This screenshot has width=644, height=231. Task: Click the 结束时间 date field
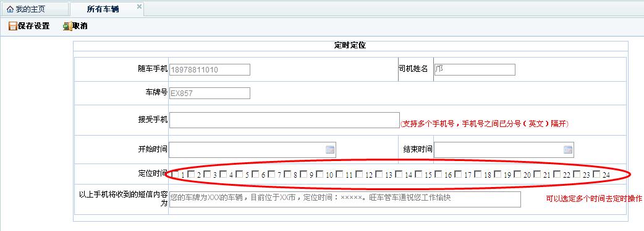click(504, 150)
